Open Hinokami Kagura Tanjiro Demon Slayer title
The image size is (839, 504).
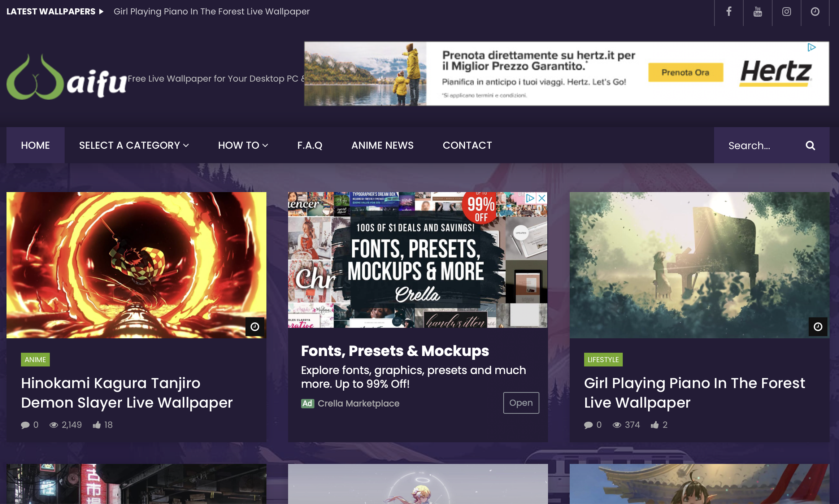pos(127,393)
